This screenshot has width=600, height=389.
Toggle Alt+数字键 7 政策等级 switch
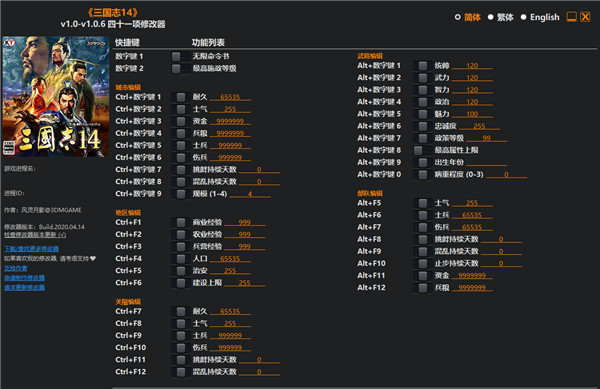click(x=422, y=138)
